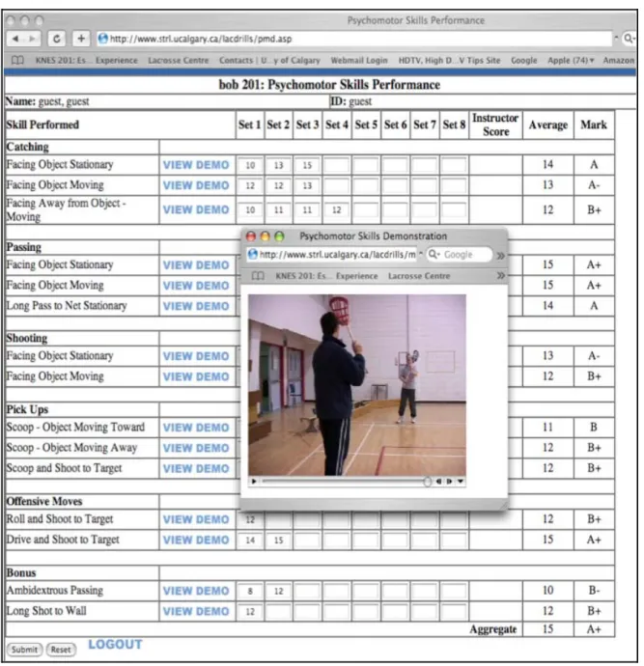The width and height of the screenshot is (644, 666).
Task: View demo for Catching Facing Object Moving
Action: click(196, 185)
